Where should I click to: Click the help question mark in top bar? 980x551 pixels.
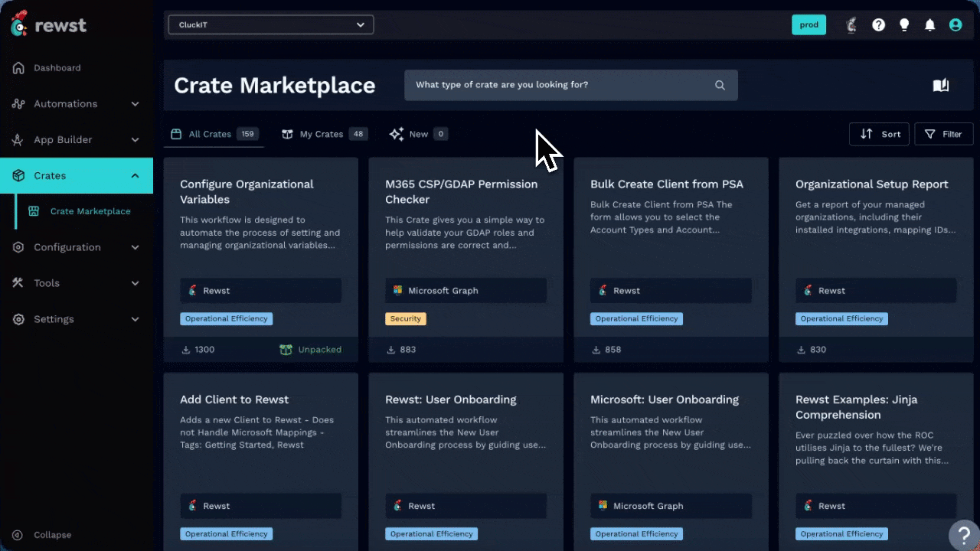[x=878, y=25]
